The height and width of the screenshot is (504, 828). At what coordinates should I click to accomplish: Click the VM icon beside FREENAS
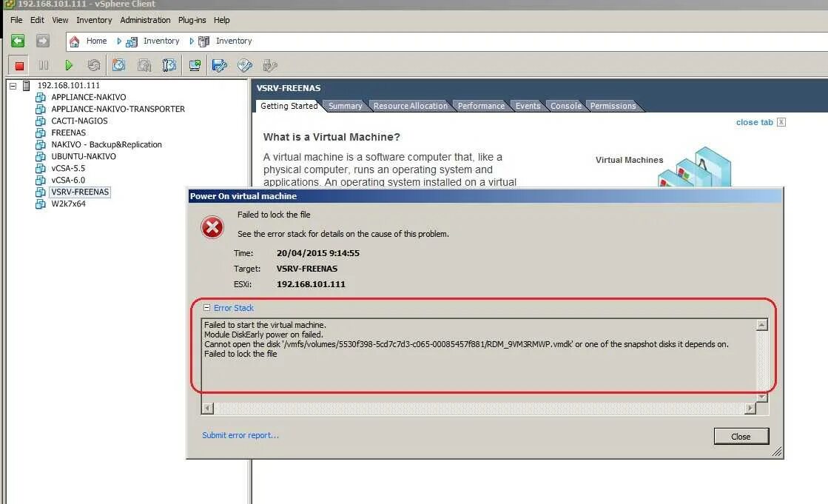41,132
